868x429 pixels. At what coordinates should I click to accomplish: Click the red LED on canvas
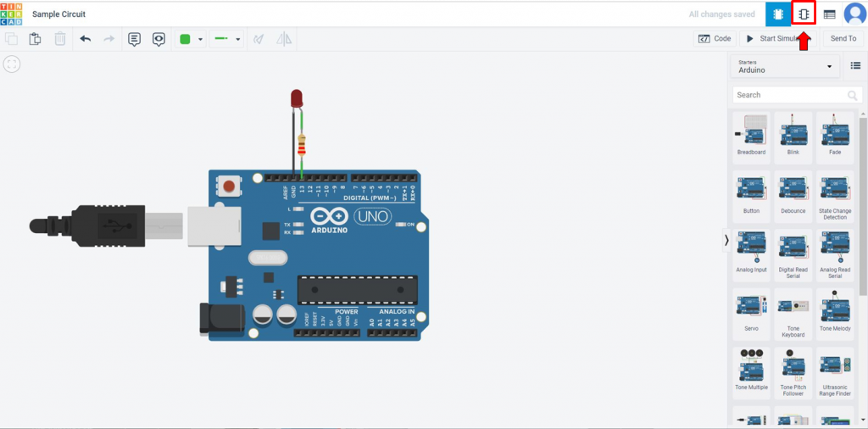[297, 98]
